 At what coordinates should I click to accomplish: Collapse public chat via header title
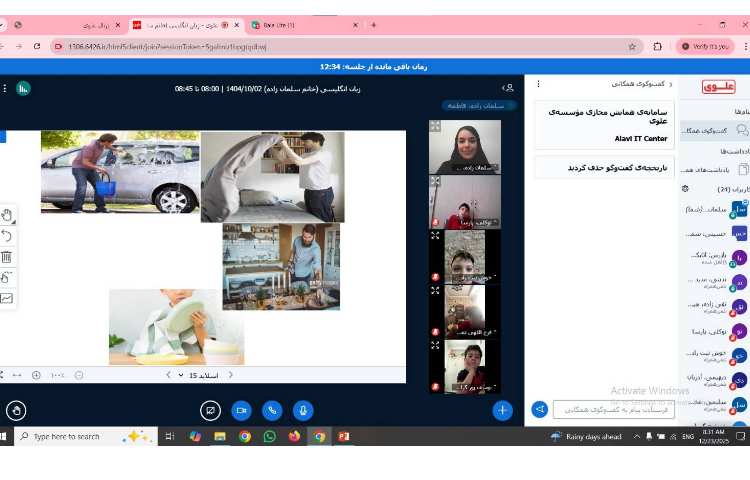(641, 84)
